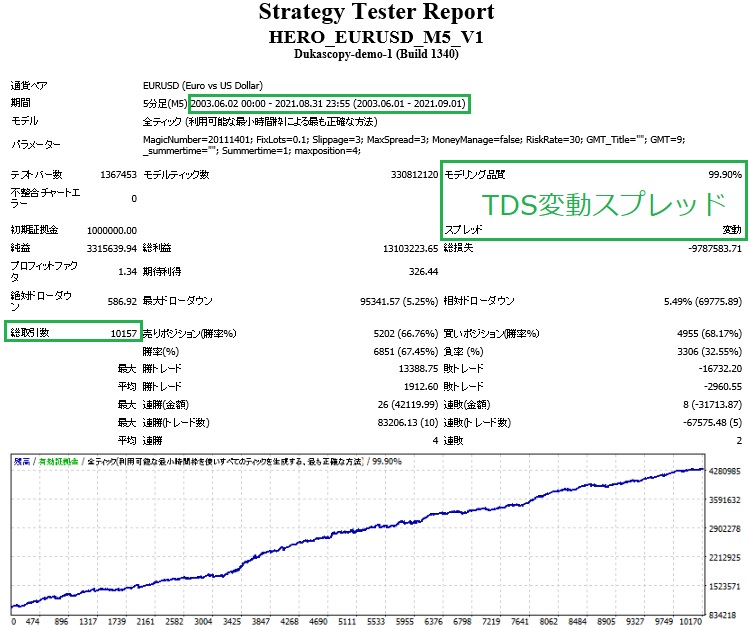
Task: Click bars in test value 1367453
Action: point(118,175)
